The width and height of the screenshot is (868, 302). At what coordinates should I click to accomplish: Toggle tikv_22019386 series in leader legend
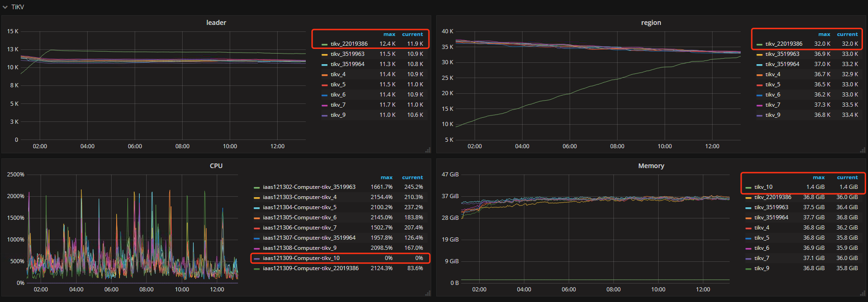coord(349,44)
